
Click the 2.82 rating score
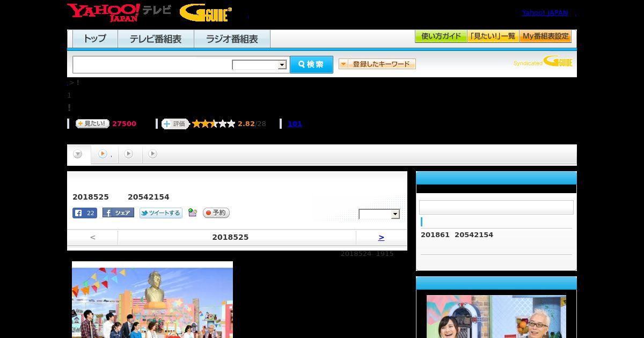pyautogui.click(x=246, y=124)
